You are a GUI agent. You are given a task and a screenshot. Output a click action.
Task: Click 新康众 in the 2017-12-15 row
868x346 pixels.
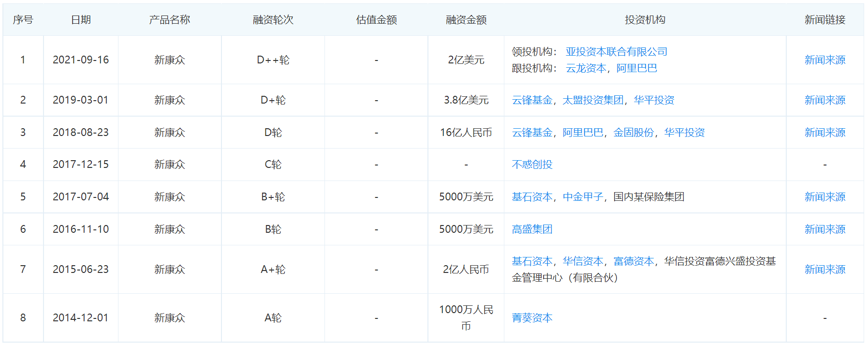point(170,165)
